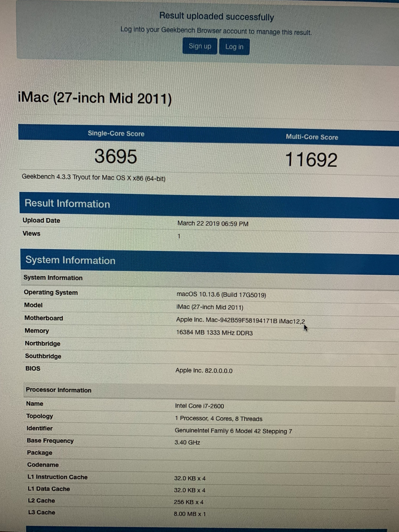Viewport: 399px width, 532px height.
Task: Click the System Information blue header
Action: 210,262
